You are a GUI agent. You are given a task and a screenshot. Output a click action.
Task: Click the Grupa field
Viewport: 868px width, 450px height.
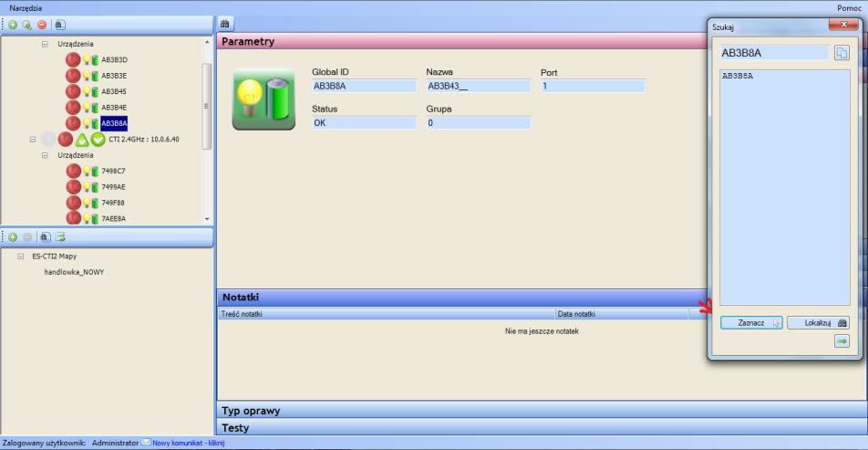(479, 122)
